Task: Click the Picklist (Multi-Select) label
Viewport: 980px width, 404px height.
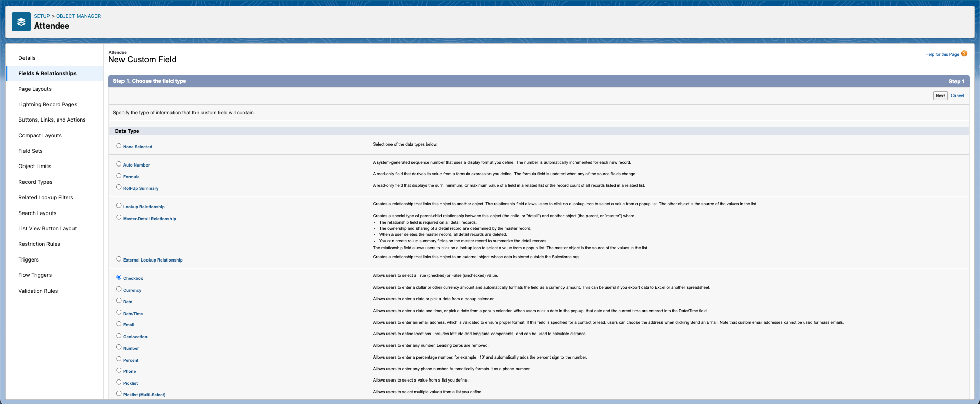Action: coord(144,395)
